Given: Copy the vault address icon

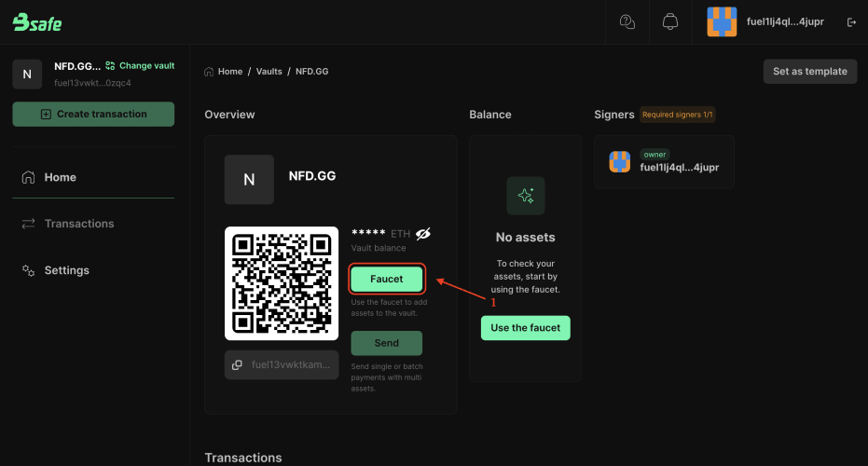Looking at the screenshot, I should (x=237, y=364).
